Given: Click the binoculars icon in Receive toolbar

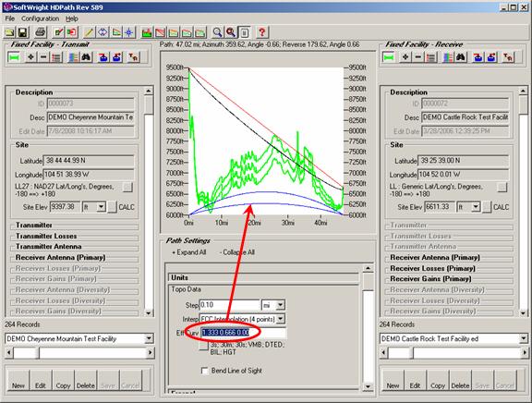Looking at the screenshot, I should [461, 57].
